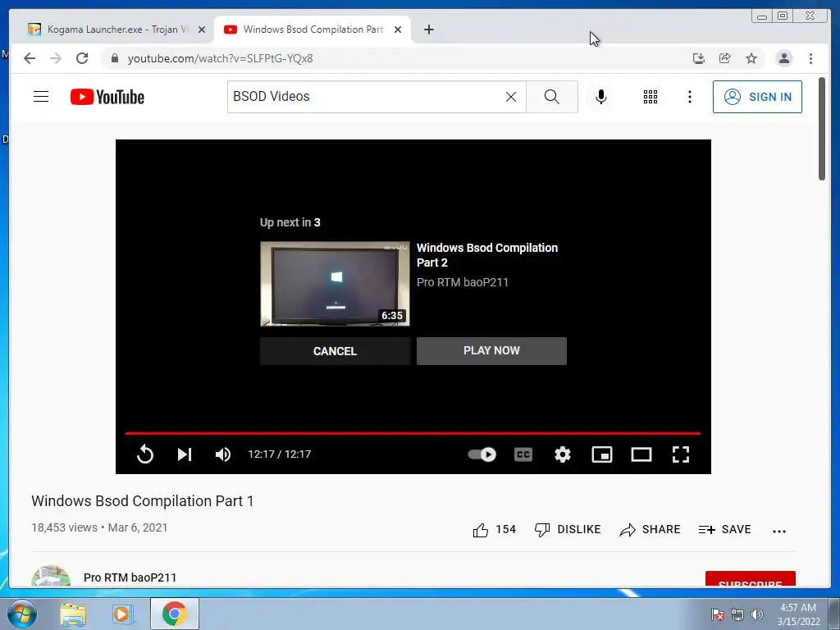Screen dimensions: 840x630
Task: Enter full screen mode
Action: tap(680, 454)
